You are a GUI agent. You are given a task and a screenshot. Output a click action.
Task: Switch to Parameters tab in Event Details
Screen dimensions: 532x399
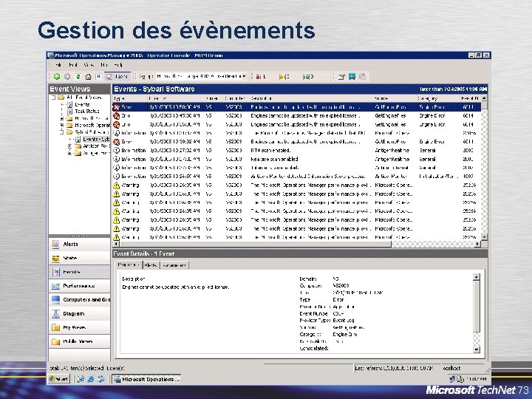(174, 265)
